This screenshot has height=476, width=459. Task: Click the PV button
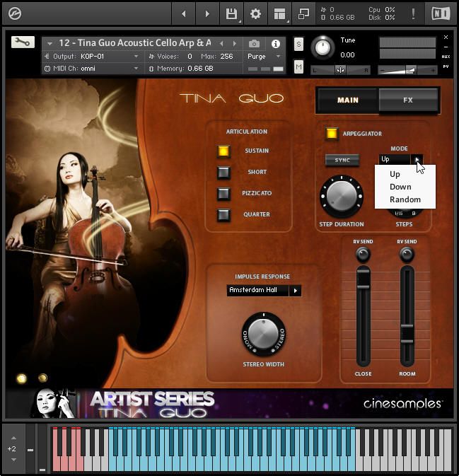point(446,66)
